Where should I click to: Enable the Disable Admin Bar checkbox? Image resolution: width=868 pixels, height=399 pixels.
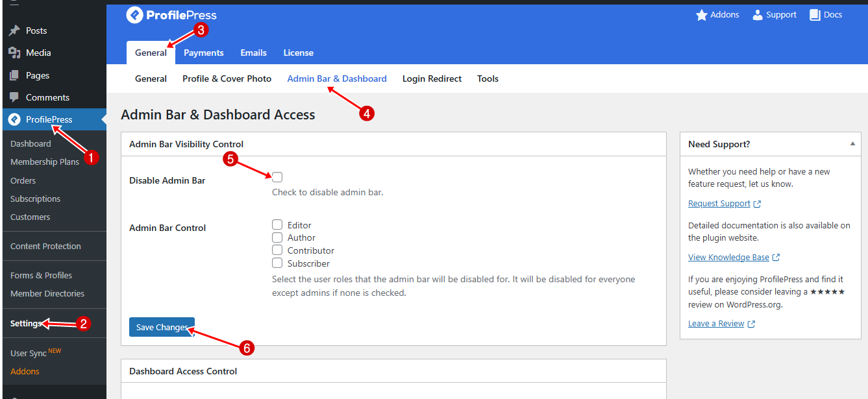click(x=277, y=177)
